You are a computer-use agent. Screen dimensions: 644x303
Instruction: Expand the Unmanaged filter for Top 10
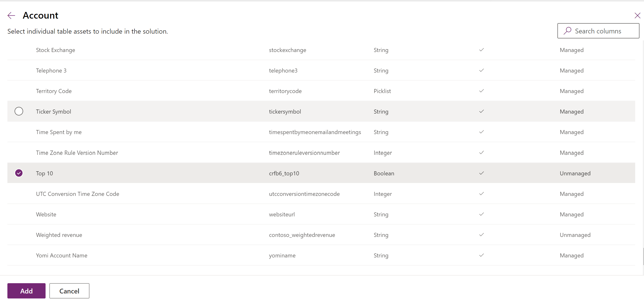click(x=575, y=173)
